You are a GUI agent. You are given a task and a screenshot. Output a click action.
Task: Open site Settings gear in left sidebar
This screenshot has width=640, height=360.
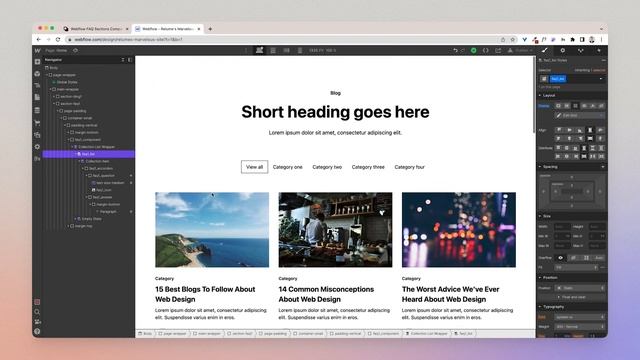[x=38, y=147]
